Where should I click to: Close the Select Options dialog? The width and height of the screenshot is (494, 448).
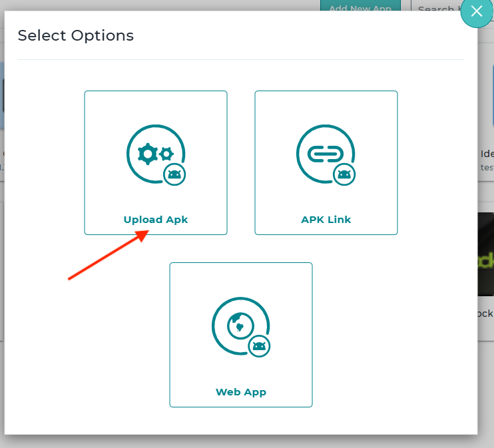click(475, 11)
